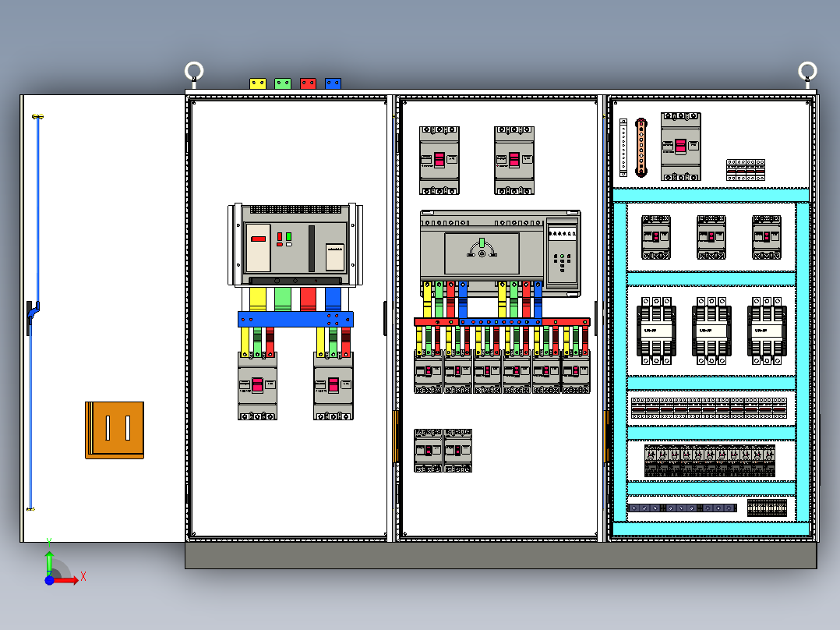This screenshot has width=840, height=630.
Task: Select the large air circuit breaker in left compartment
Action: click(x=295, y=245)
